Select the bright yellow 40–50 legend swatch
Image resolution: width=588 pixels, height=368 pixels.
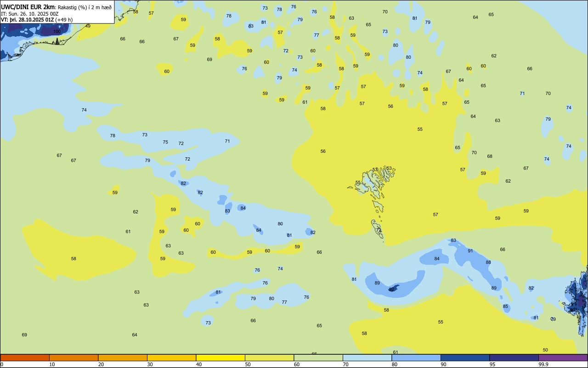pos(220,357)
